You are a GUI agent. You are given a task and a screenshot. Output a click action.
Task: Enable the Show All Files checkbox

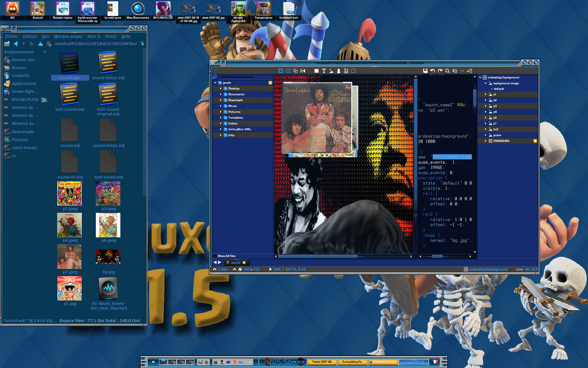[x=215, y=256]
